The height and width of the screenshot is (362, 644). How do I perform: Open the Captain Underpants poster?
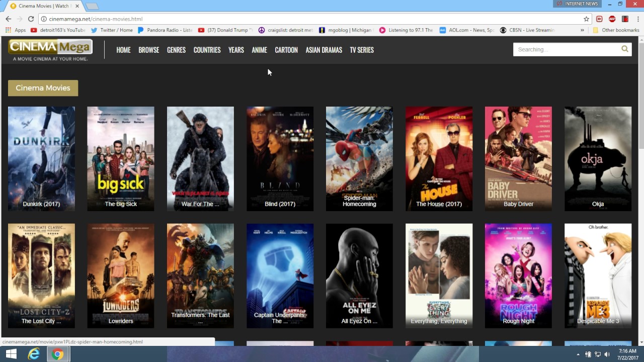point(280,276)
